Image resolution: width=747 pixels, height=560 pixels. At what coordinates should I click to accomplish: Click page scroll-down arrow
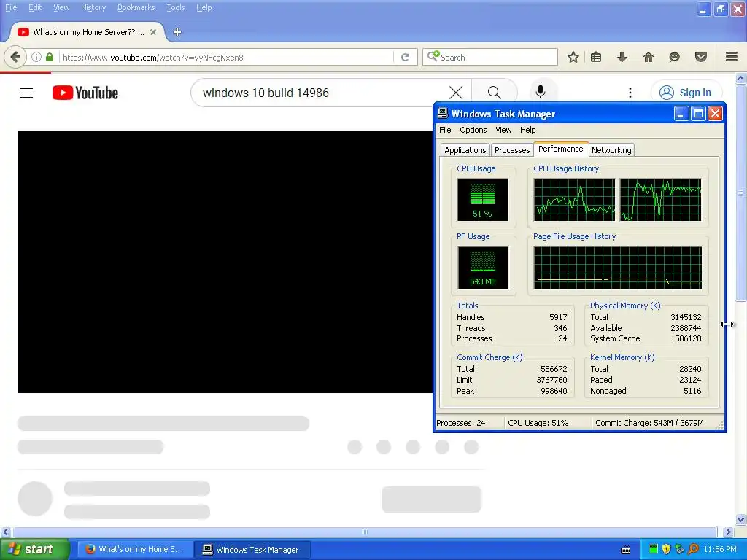(x=740, y=519)
